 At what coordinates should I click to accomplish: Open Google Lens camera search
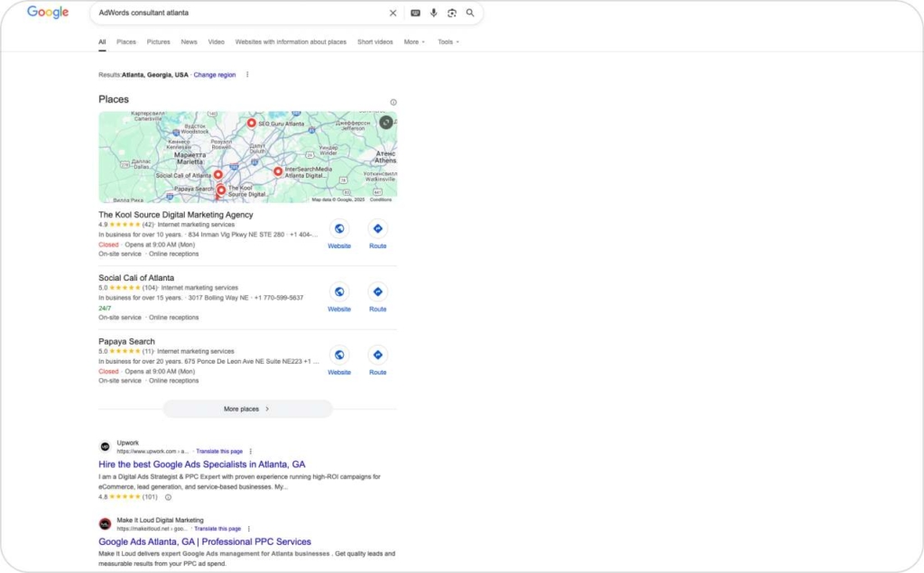click(452, 13)
